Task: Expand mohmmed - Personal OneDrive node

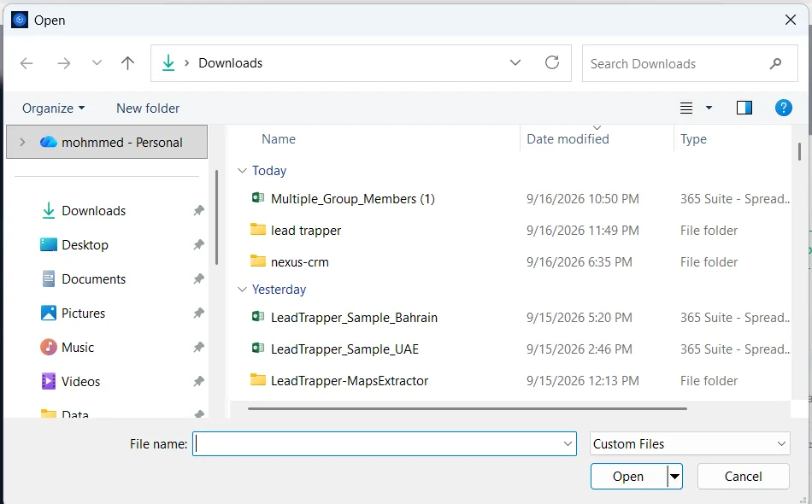Action: coord(22,142)
